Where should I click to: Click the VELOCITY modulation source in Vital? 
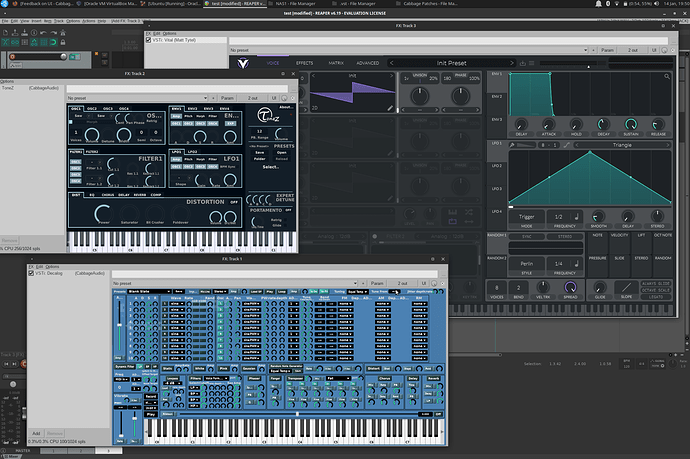619,243
